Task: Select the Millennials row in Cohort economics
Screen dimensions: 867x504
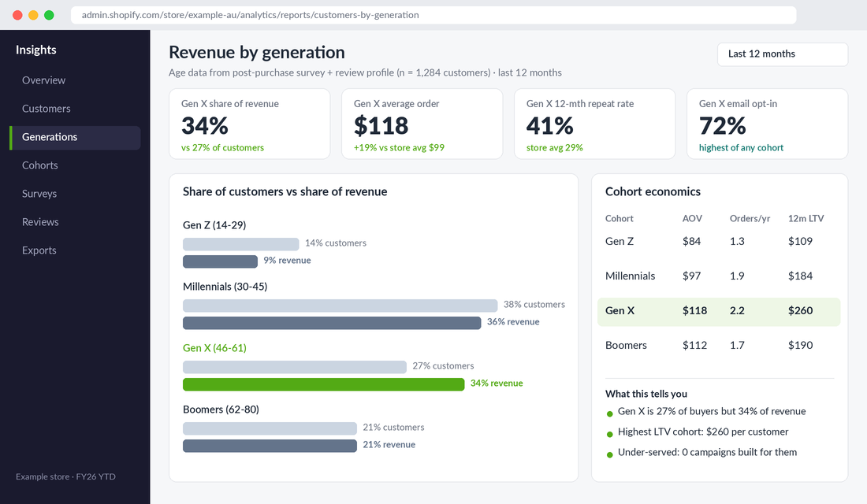Action: [719, 276]
